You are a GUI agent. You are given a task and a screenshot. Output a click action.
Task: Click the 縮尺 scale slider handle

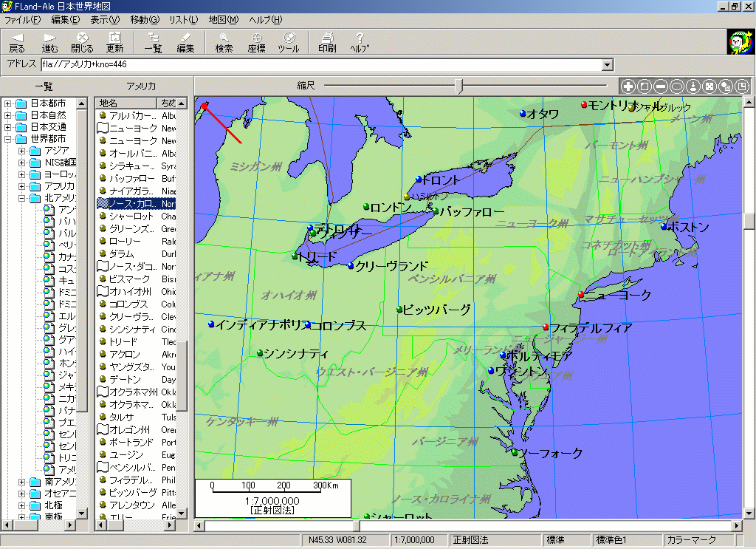coord(459,86)
